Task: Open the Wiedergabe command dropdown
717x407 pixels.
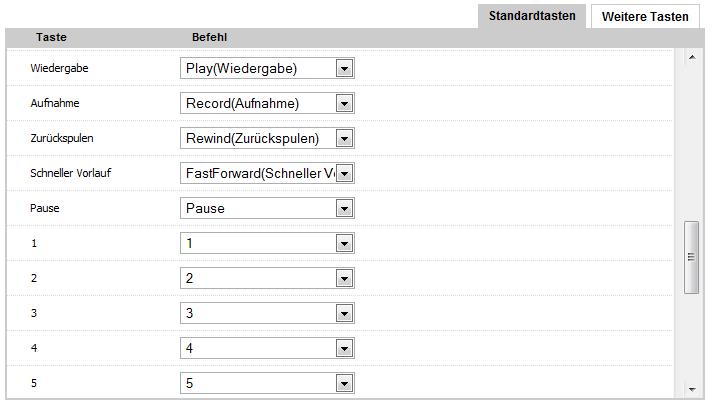Action: coord(345,69)
